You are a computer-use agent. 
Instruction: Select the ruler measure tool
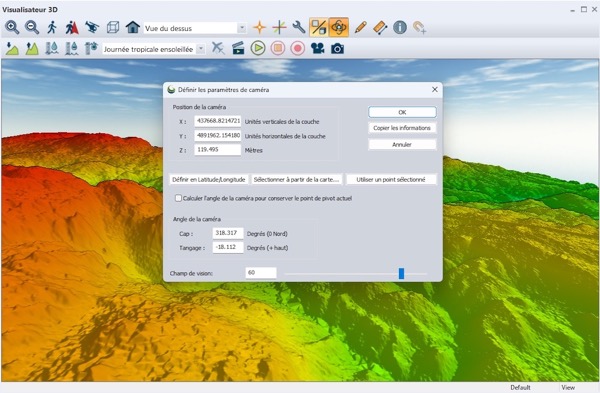pyautogui.click(x=380, y=28)
